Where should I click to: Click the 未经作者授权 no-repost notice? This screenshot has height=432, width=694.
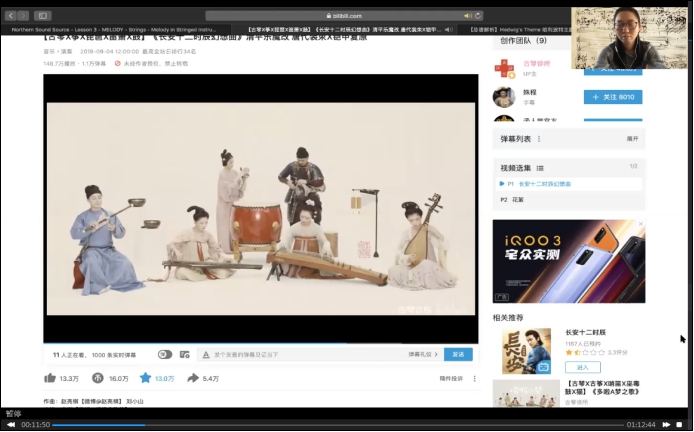pos(151,64)
